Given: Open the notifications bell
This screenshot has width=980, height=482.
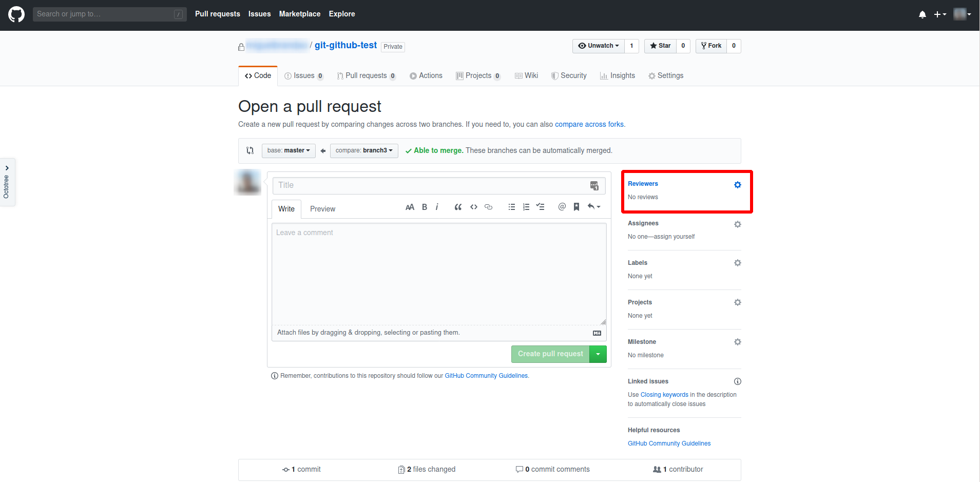Looking at the screenshot, I should (923, 14).
